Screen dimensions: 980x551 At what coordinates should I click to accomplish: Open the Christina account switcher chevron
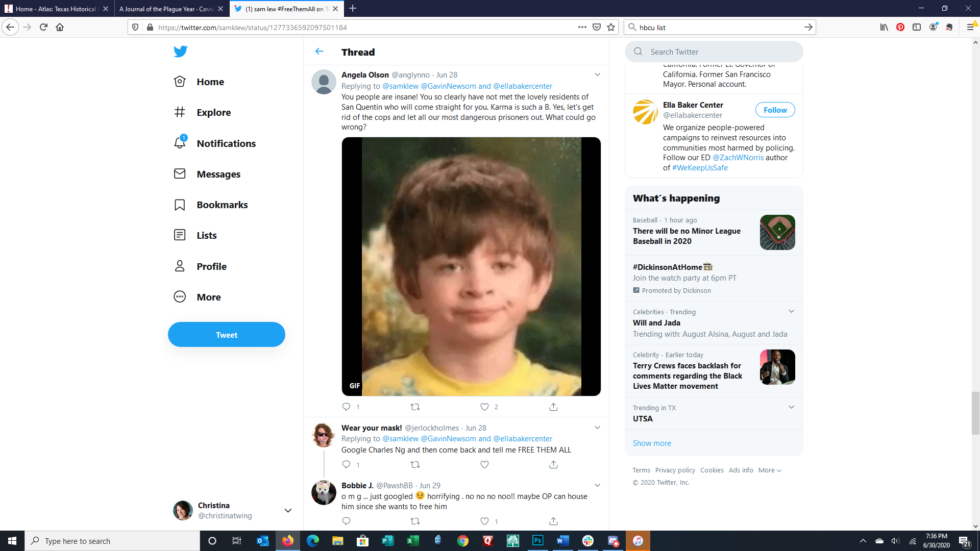pyautogui.click(x=288, y=510)
